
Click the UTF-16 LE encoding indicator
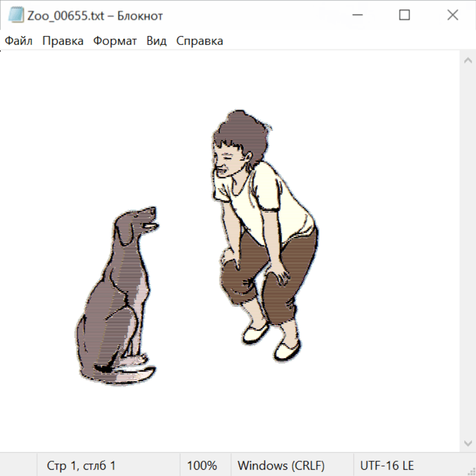(x=387, y=466)
